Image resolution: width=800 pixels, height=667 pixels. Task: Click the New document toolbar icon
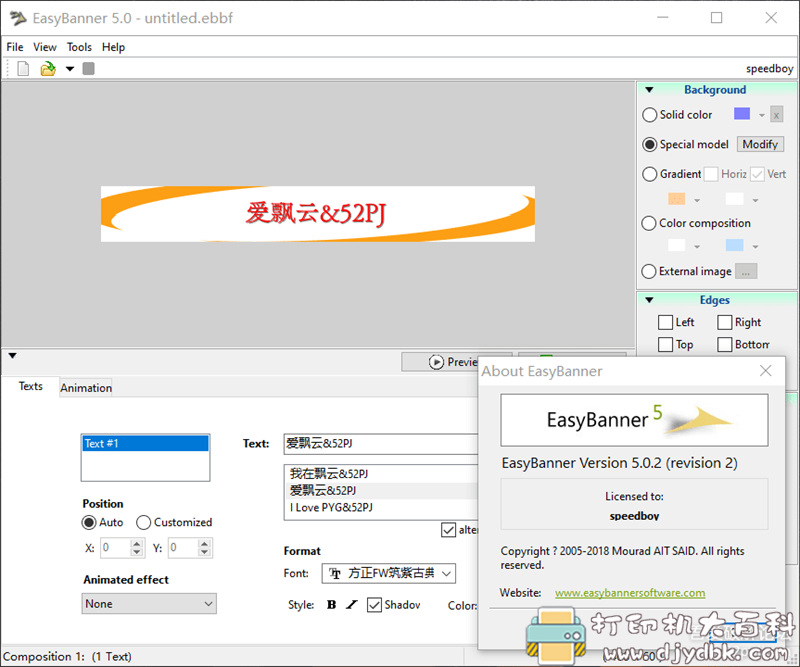click(23, 68)
